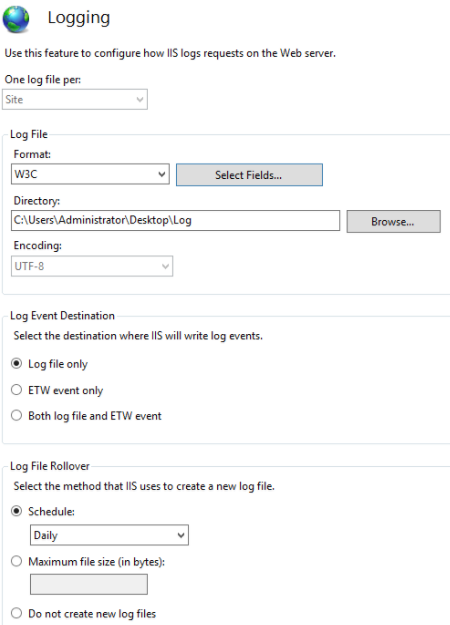Click the maximum file size input box
Image resolution: width=450 pixels, height=625 pixels.
89,584
